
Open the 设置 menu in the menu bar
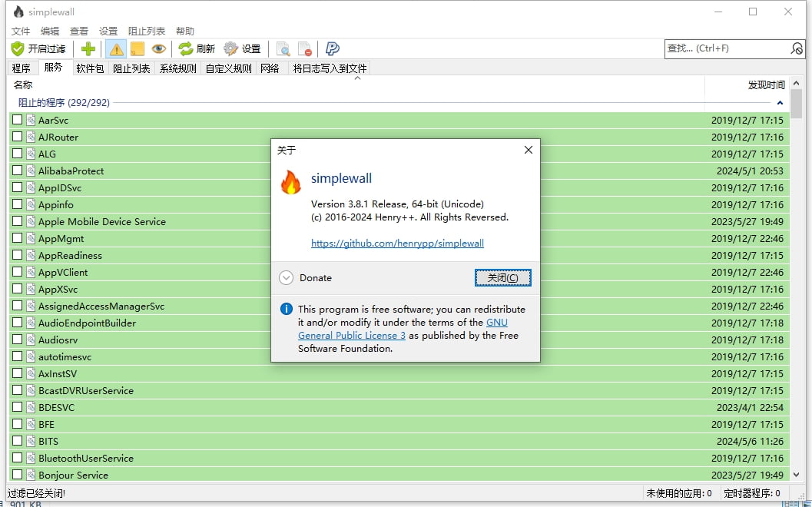[x=108, y=31]
